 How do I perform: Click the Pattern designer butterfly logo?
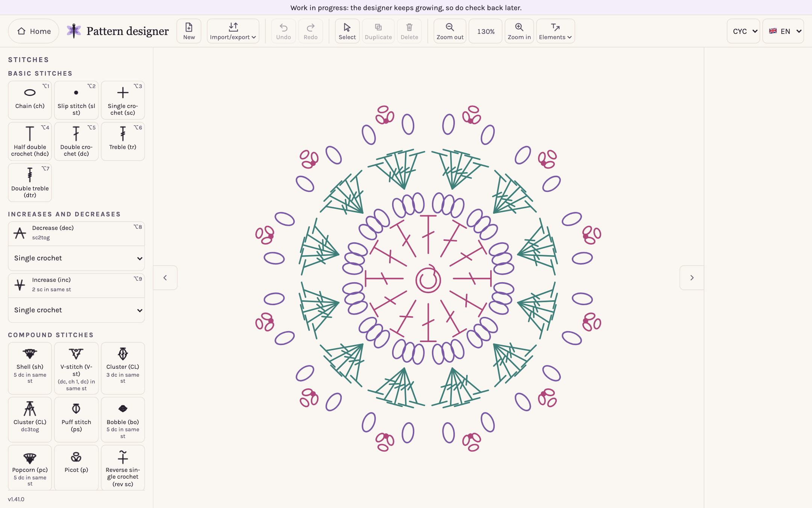click(x=74, y=31)
